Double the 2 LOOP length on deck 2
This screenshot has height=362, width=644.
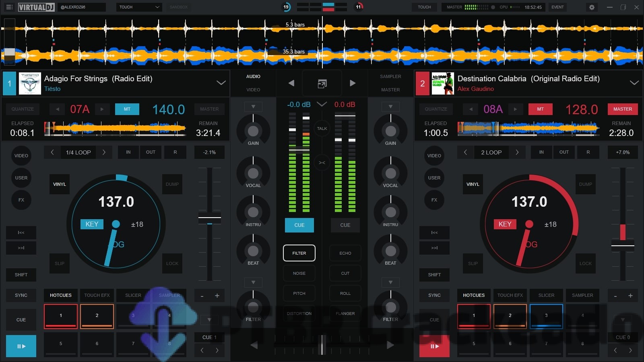tap(517, 152)
